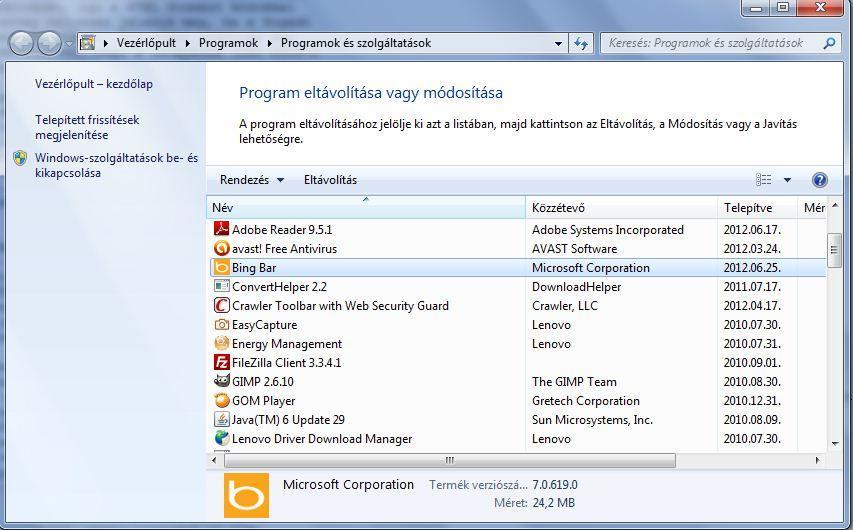Screen dimensions: 853x530
Task: Sort by the Közzétevő column header
Action: coord(622,207)
